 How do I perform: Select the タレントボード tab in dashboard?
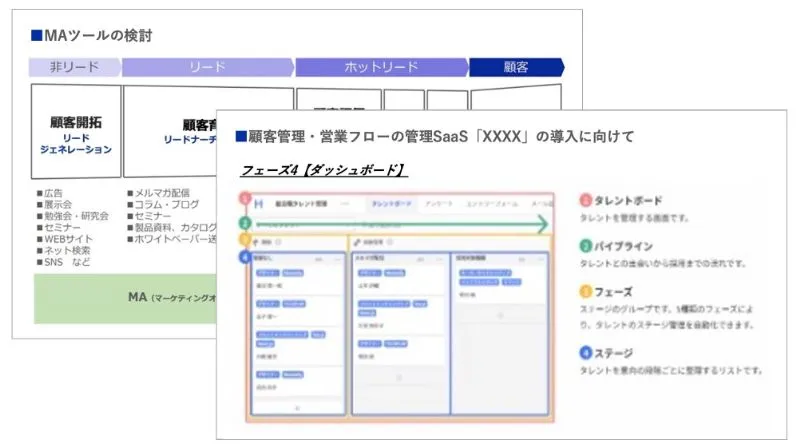(391, 204)
